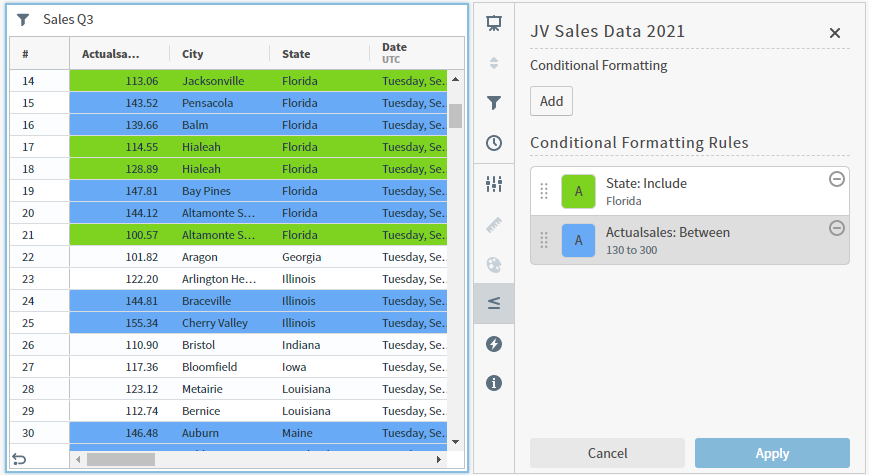
Task: Click the undo arrow below the table
Action: pos(19,459)
